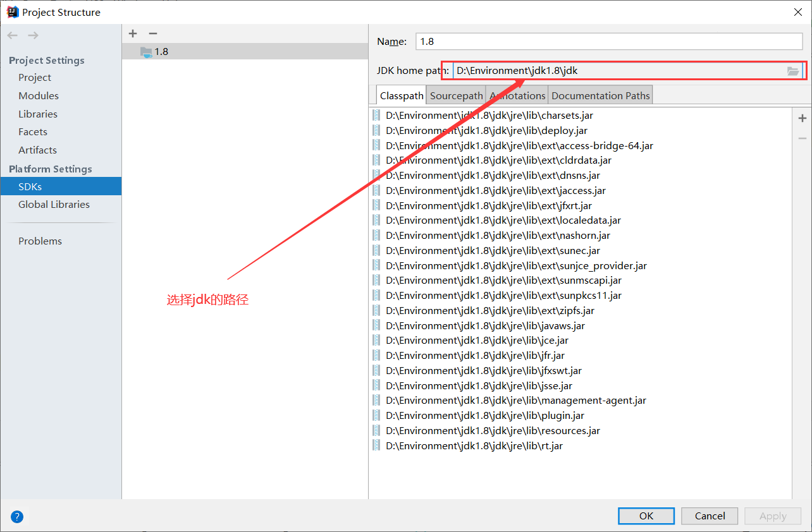Viewport: 812px width, 532px height.
Task: Add a classpath entry with the right-side plus icon
Action: (802, 118)
